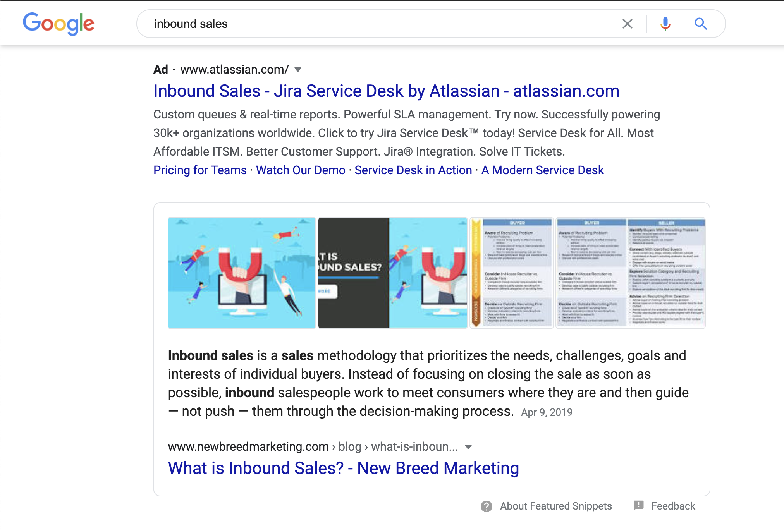Screen dimensions: 784x532
Task: Open the dark 'Inbound Sales?' banner thumbnail
Action: tap(393, 273)
